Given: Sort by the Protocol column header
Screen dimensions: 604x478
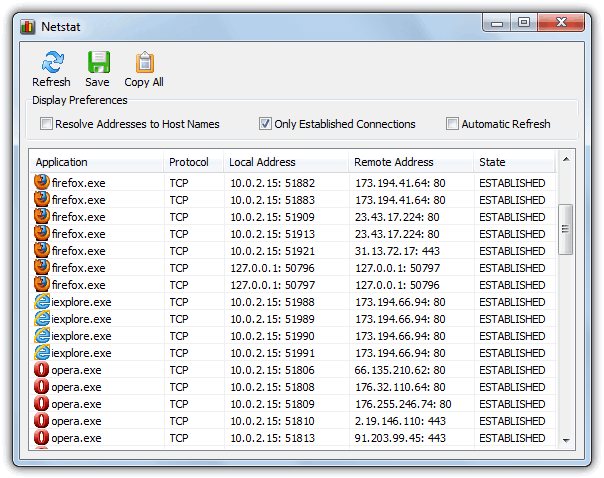Looking at the screenshot, I should tap(194, 162).
